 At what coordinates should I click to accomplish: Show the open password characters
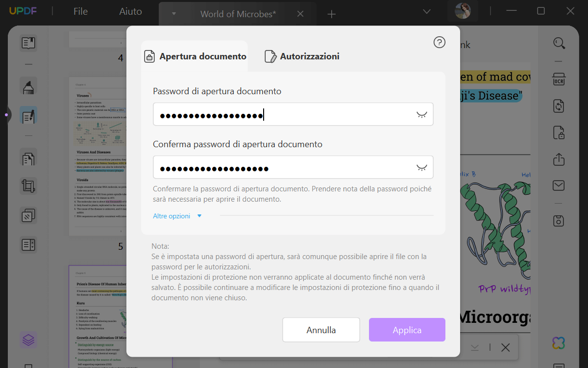(421, 114)
